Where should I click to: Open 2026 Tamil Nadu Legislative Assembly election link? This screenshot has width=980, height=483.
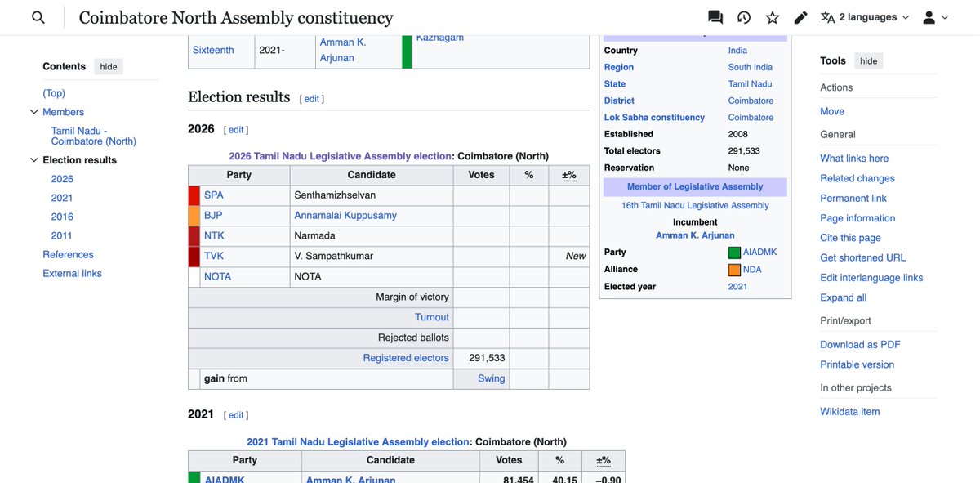[x=340, y=156]
